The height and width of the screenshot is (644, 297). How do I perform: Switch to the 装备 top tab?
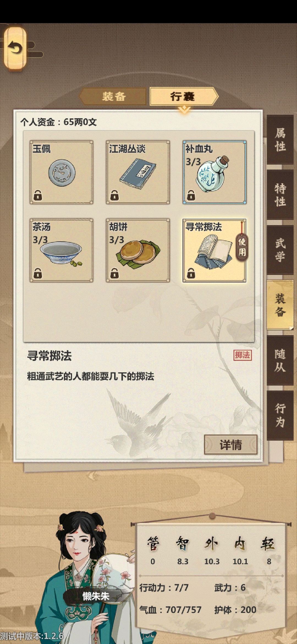pos(114,96)
